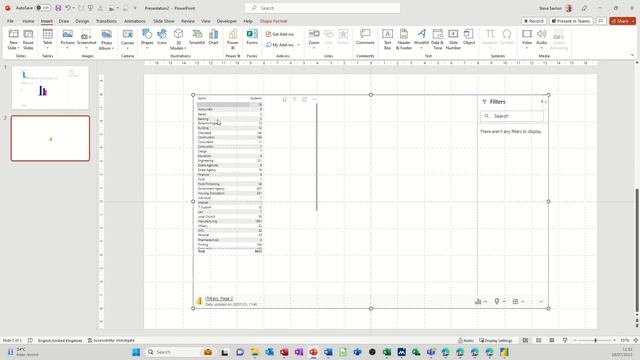Switch to Slide Sorter view
The image size is (640, 360).
(538, 340)
